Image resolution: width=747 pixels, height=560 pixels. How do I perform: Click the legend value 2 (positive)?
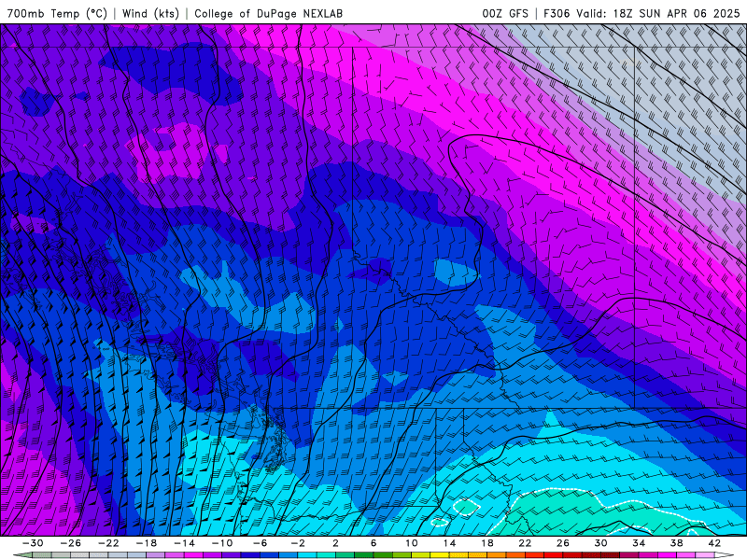335,543
